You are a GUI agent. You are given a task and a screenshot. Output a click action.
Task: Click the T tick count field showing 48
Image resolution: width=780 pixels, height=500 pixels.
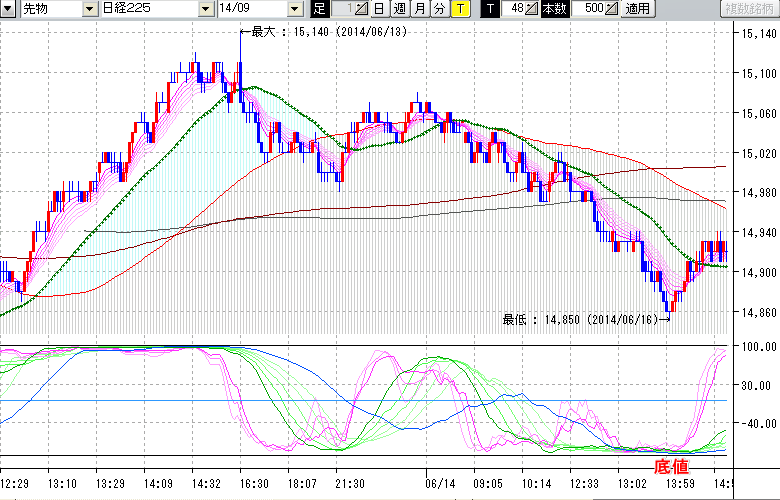[x=514, y=9]
